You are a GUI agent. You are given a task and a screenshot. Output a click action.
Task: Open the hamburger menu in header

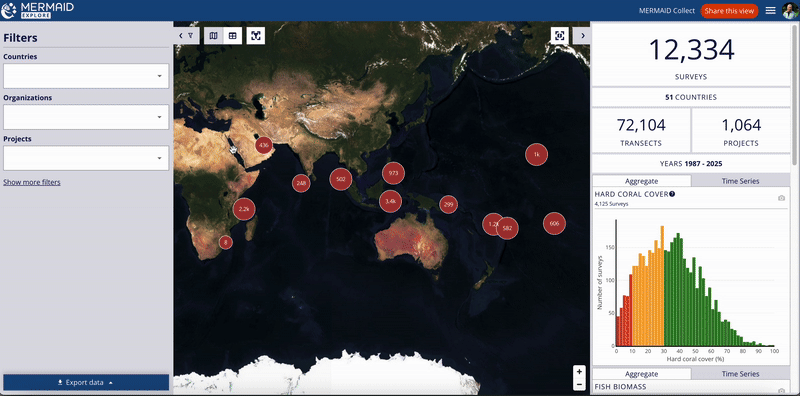(770, 11)
